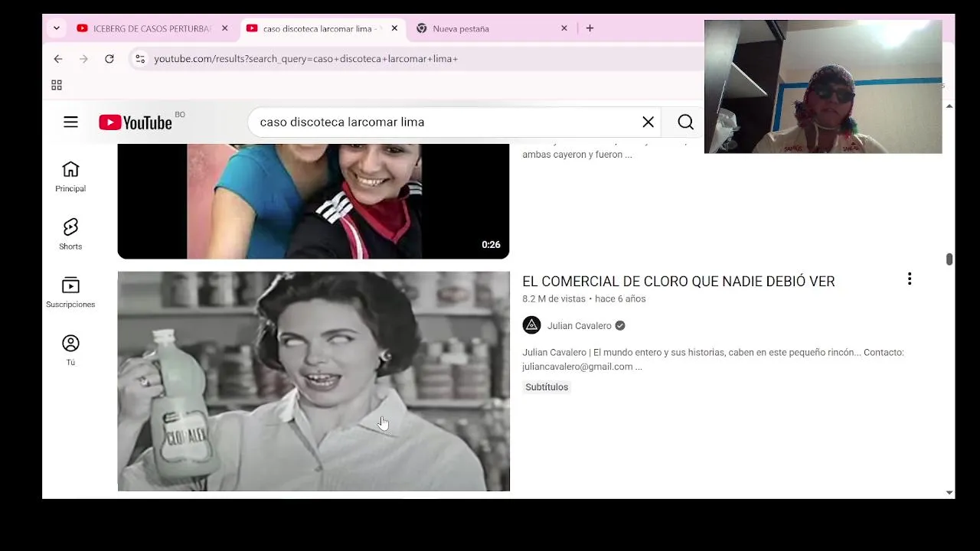The height and width of the screenshot is (551, 980).
Task: Open the Chrome apps grid icon
Action: (57, 85)
